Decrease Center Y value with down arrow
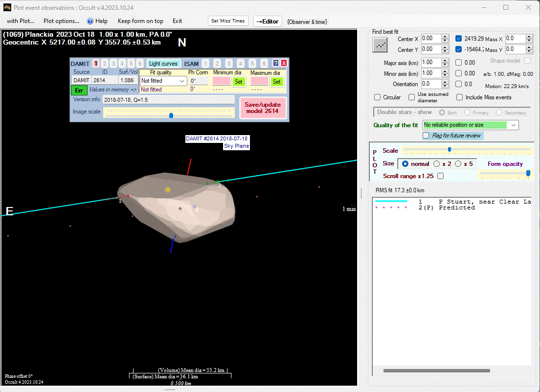540x392 pixels. tap(445, 52)
